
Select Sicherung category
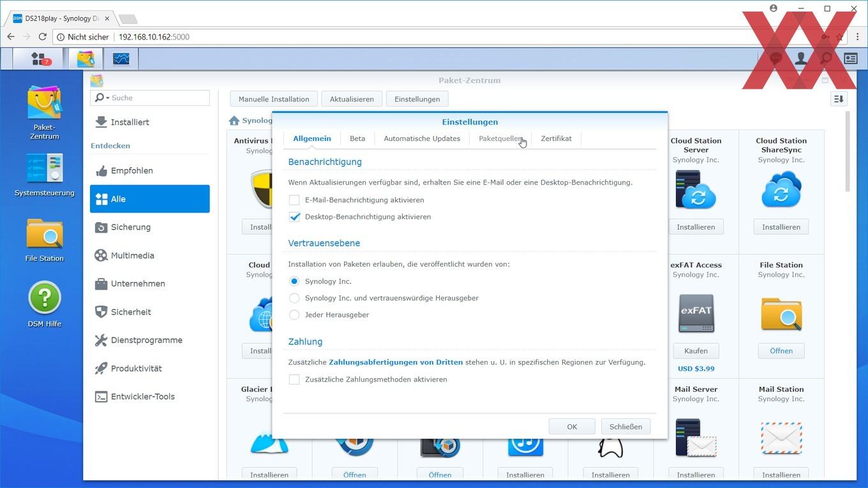(x=149, y=227)
